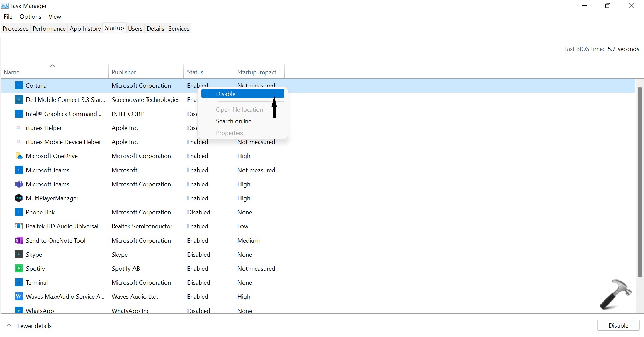Select the Phone Link row
This screenshot has width=644, height=337.
click(x=40, y=212)
